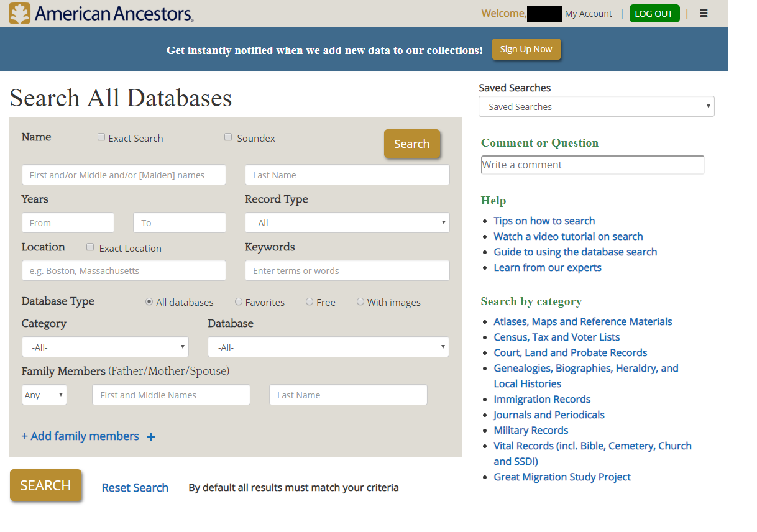This screenshot has width=757, height=532.
Task: Select the Favorites database type
Action: point(239,302)
